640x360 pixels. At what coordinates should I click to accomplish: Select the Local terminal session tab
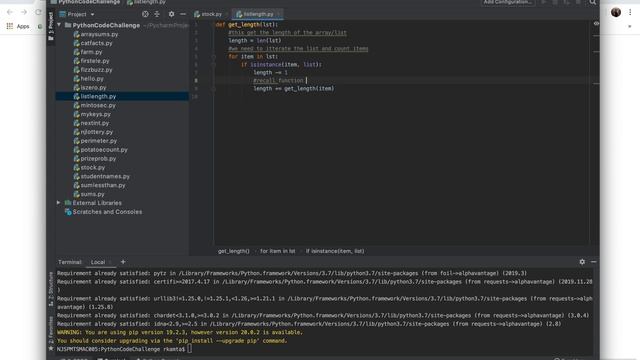[98, 262]
